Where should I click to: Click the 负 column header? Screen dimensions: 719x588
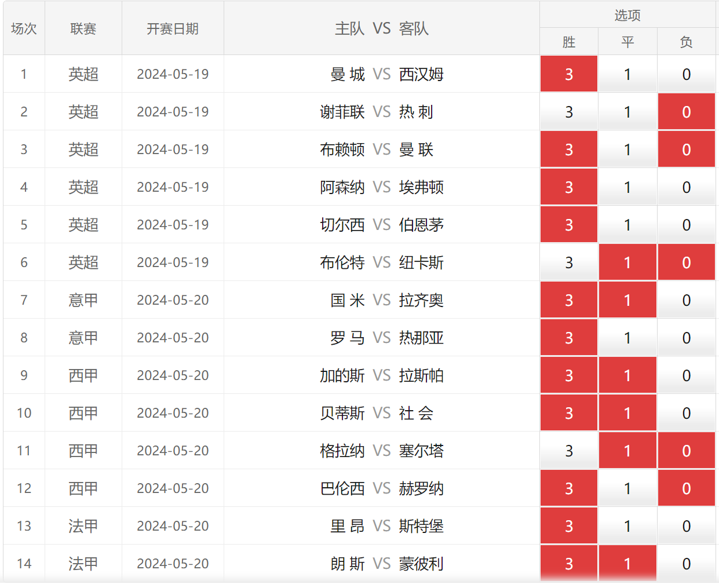tap(687, 42)
